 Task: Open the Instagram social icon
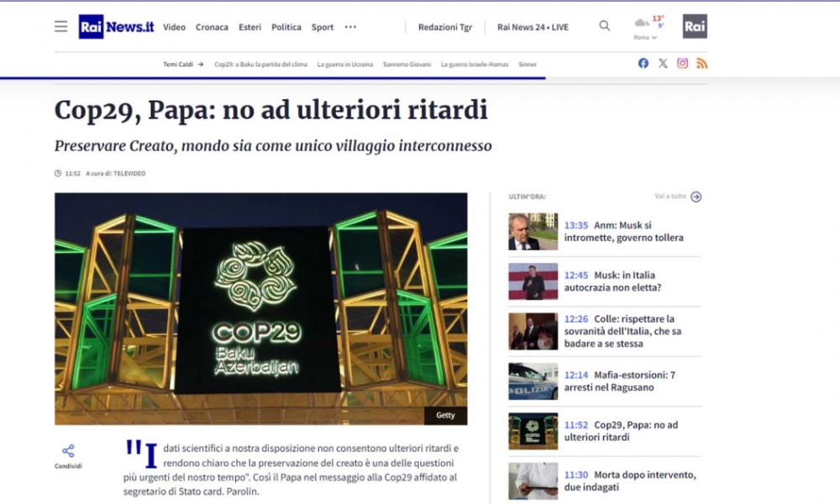683,63
